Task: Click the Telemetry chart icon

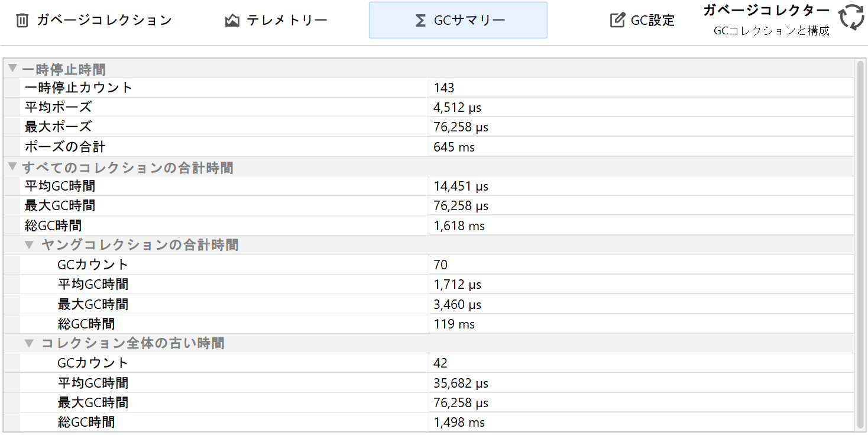Action: pos(232,21)
